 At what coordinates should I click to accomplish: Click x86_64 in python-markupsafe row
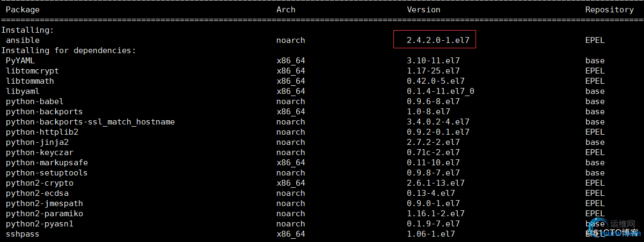point(291,163)
